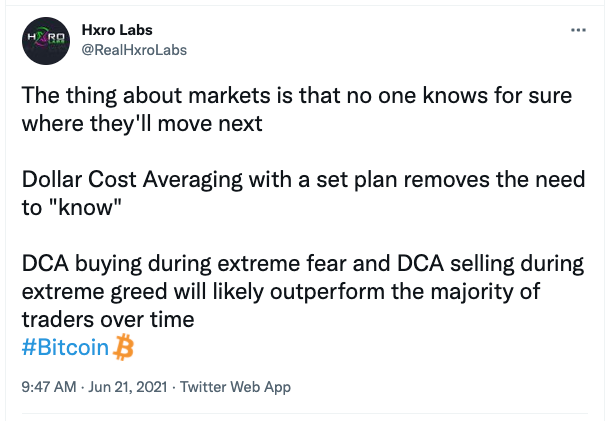
Task: Open the #Bitcoin hashtag
Action: tap(65, 348)
